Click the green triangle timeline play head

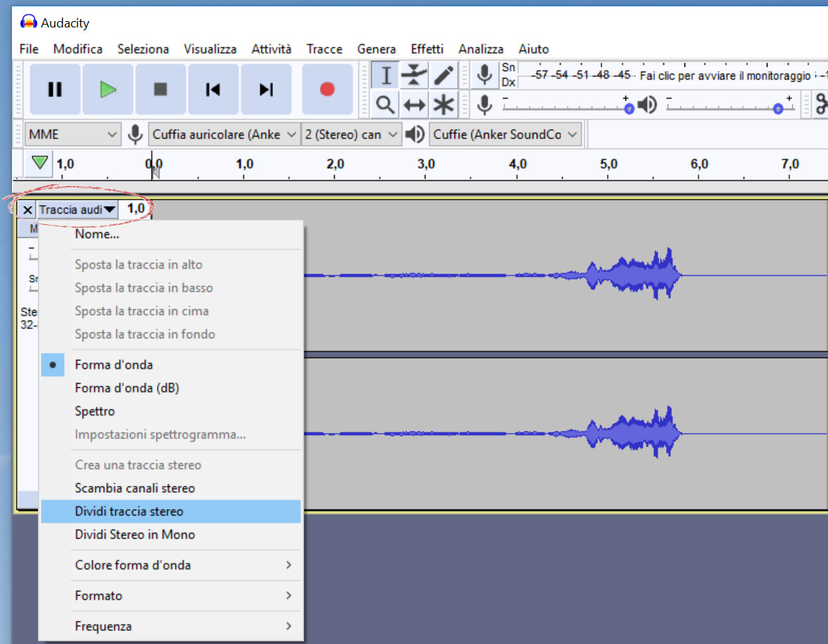pos(39,162)
